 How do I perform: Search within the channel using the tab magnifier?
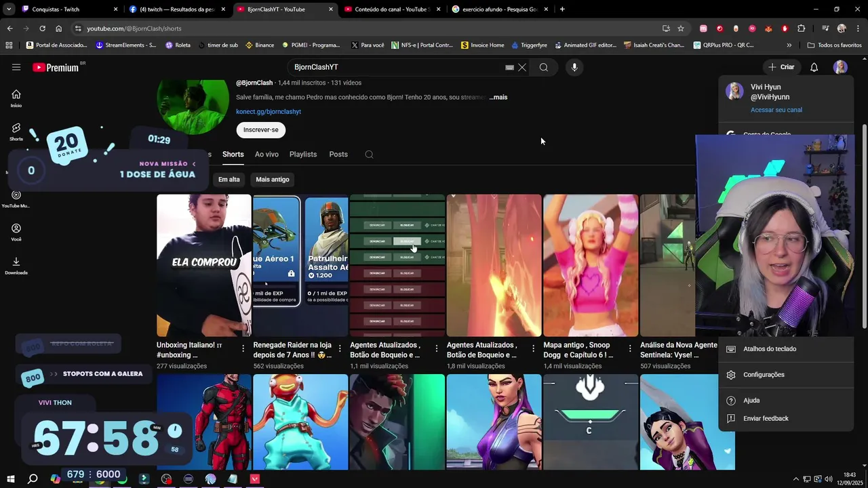pyautogui.click(x=369, y=155)
